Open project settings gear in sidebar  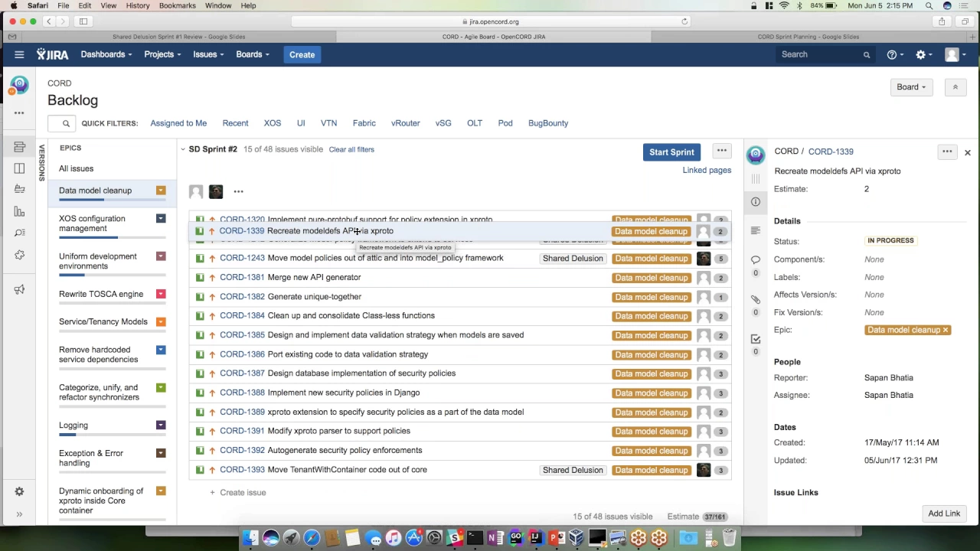tap(19, 491)
